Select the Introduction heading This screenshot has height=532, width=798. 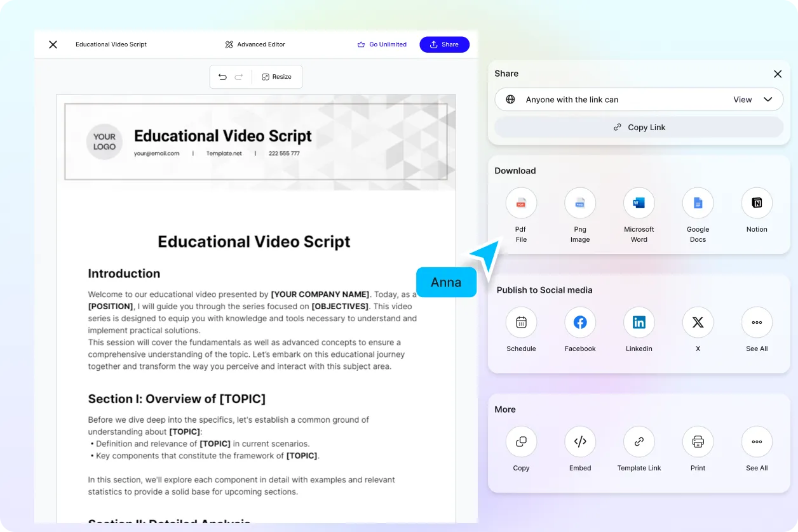coord(124,274)
